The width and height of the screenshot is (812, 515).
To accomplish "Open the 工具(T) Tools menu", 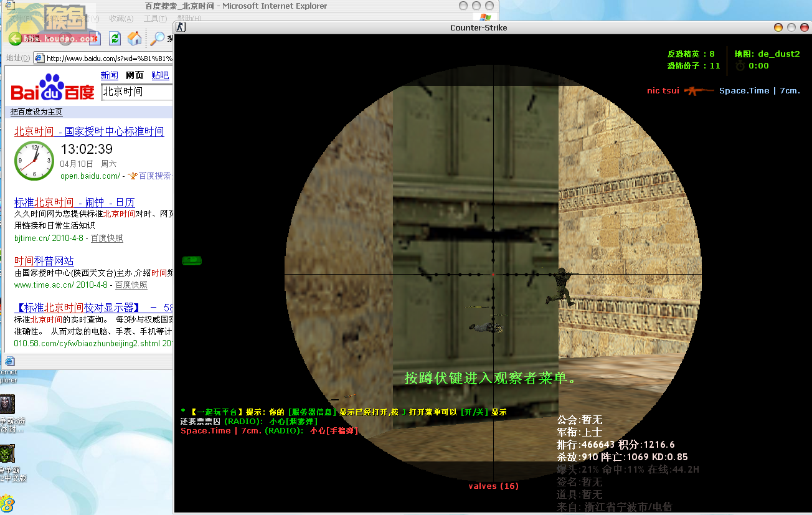I will click(155, 19).
